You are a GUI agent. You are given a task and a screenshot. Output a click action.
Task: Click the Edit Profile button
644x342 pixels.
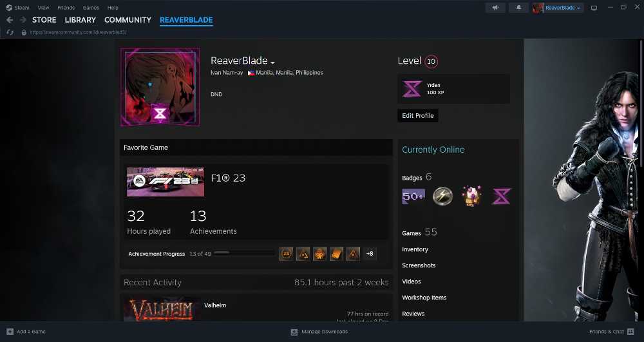pos(418,115)
